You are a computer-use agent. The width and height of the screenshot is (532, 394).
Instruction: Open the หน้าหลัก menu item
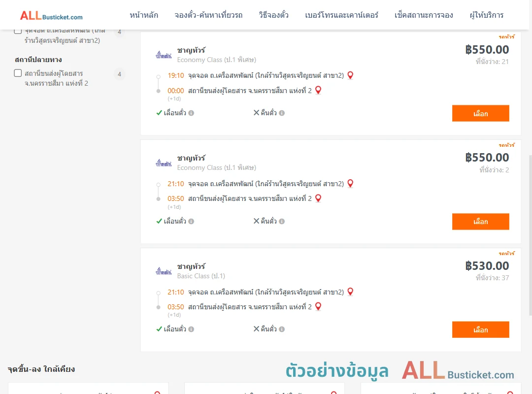coord(144,15)
